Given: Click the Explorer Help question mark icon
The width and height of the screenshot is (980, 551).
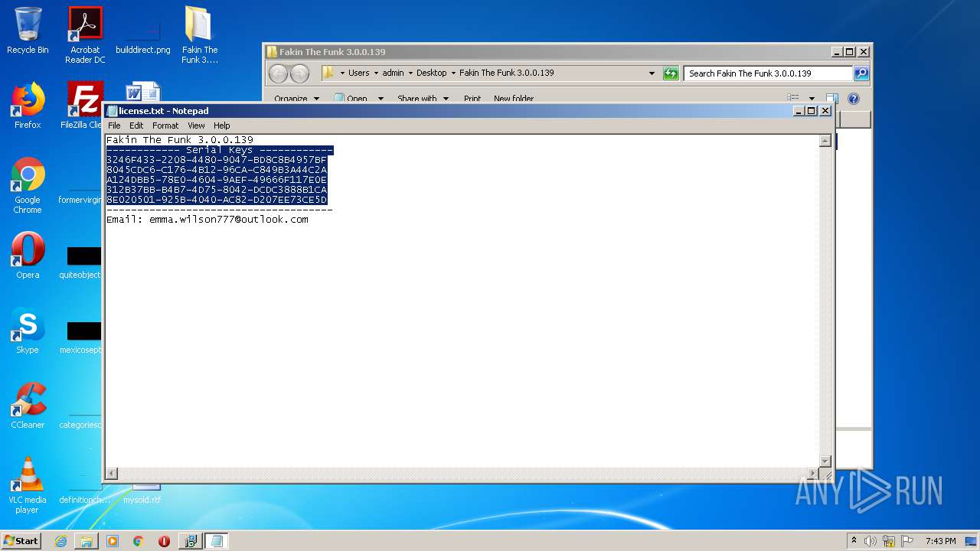Looking at the screenshot, I should (x=854, y=99).
